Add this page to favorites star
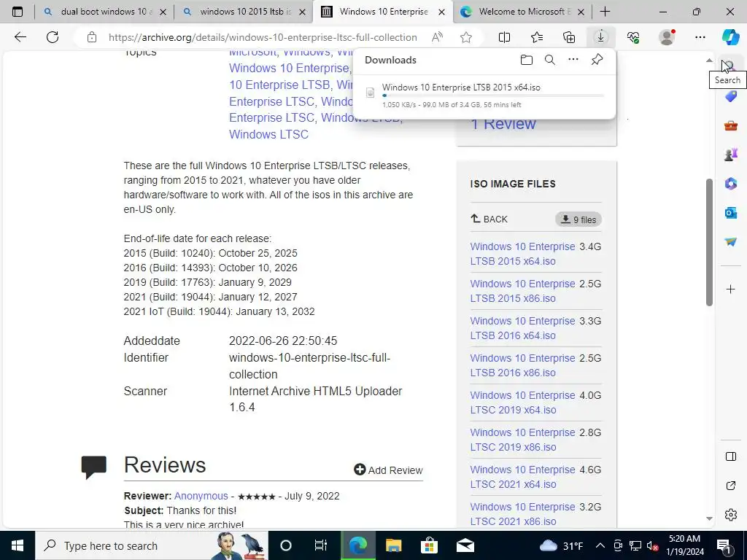 (466, 37)
